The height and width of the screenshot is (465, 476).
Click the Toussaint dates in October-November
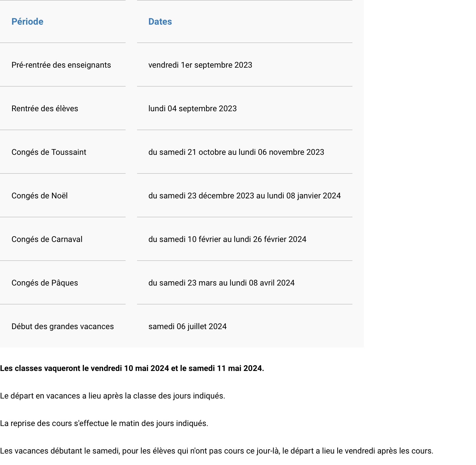tap(236, 152)
